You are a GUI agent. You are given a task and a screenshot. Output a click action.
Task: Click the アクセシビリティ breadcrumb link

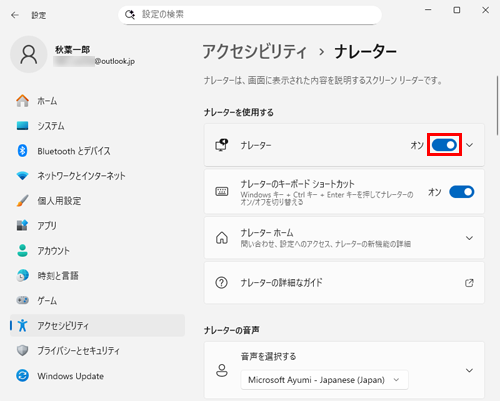coord(254,52)
